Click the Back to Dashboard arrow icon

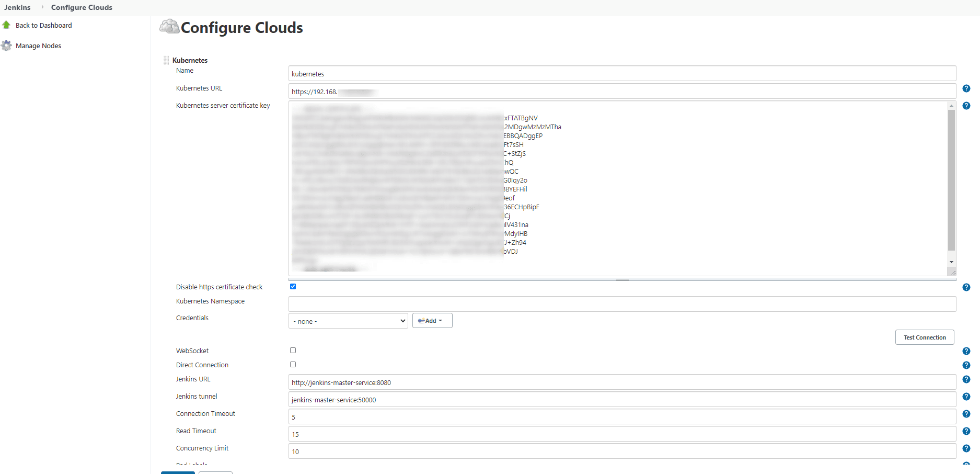pyautogui.click(x=6, y=25)
